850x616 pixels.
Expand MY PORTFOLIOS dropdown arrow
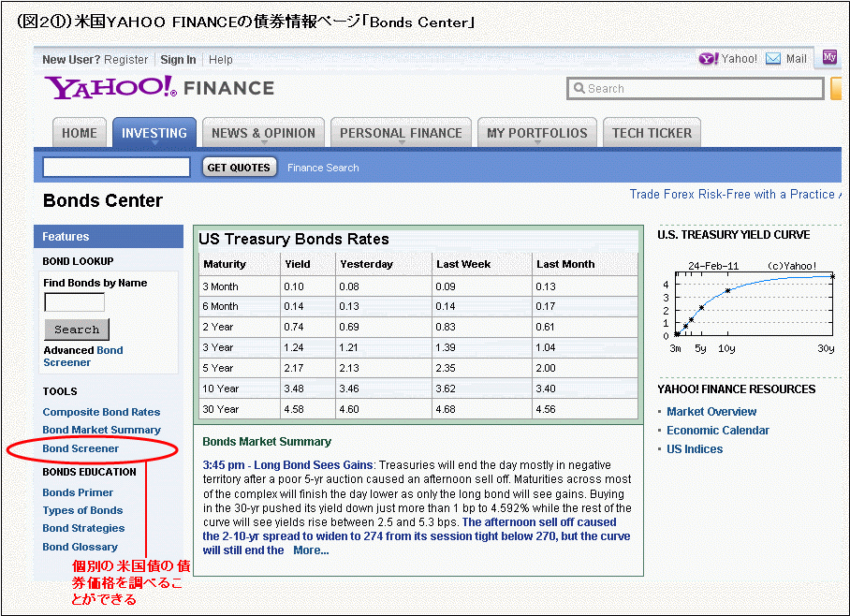point(537,143)
